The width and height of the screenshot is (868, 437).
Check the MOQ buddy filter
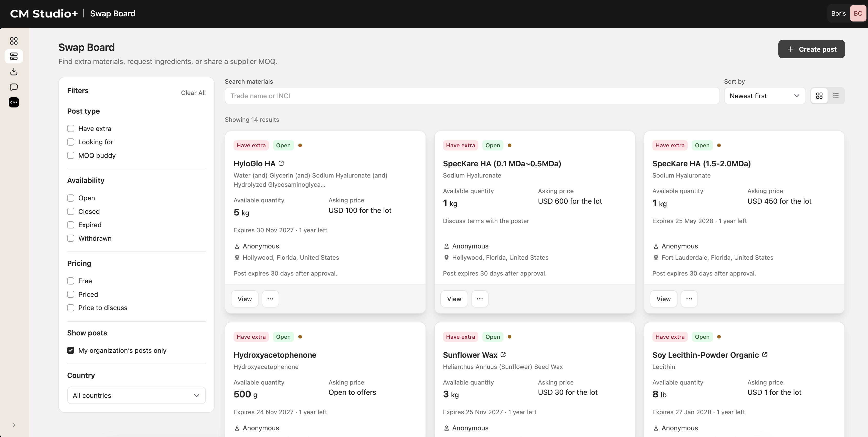tap(70, 156)
